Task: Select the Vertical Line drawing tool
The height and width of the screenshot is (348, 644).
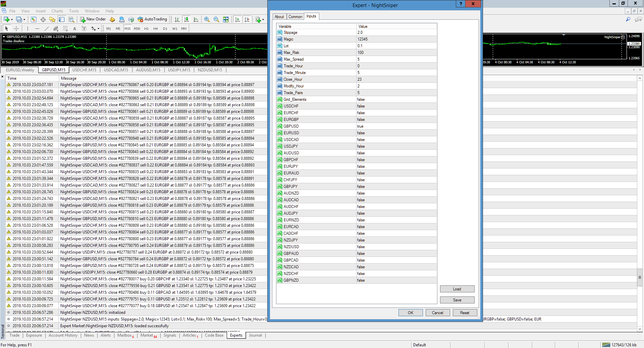Action: coord(28,28)
